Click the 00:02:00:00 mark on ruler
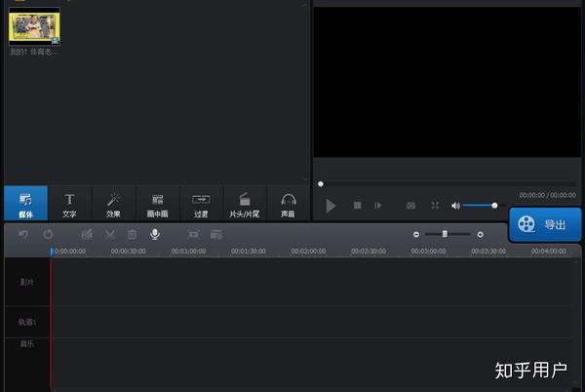 pyautogui.click(x=308, y=252)
